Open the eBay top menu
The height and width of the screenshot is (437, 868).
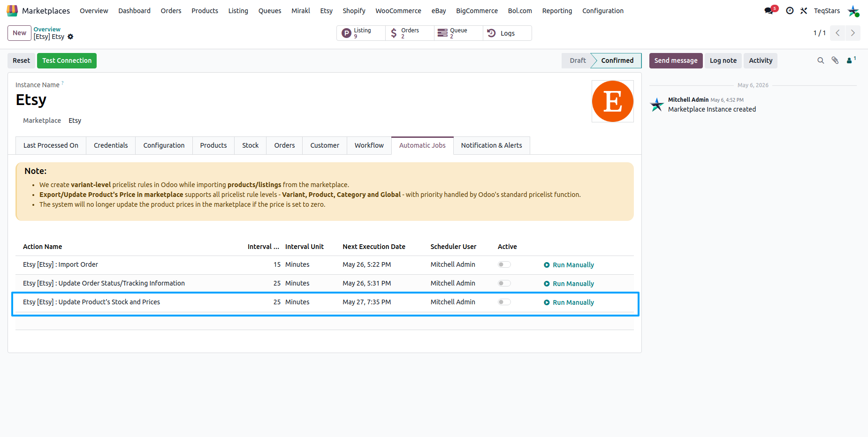tap(439, 11)
